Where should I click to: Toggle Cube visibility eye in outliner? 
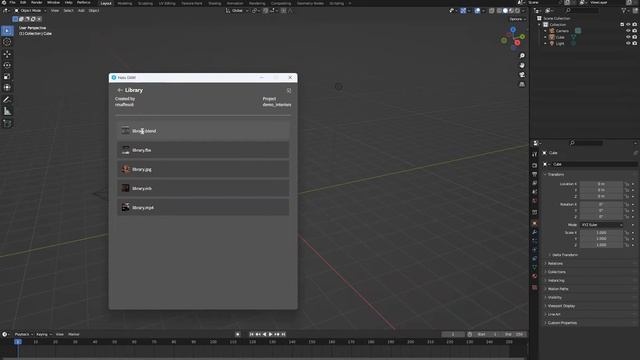click(628, 37)
